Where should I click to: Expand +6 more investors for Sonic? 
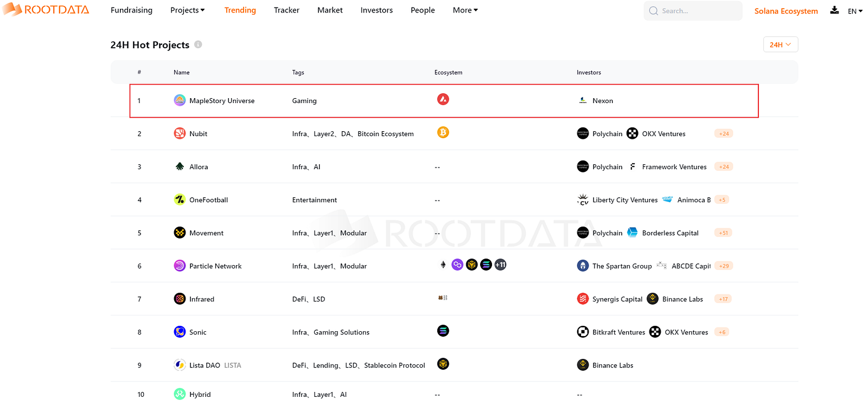[x=722, y=332]
